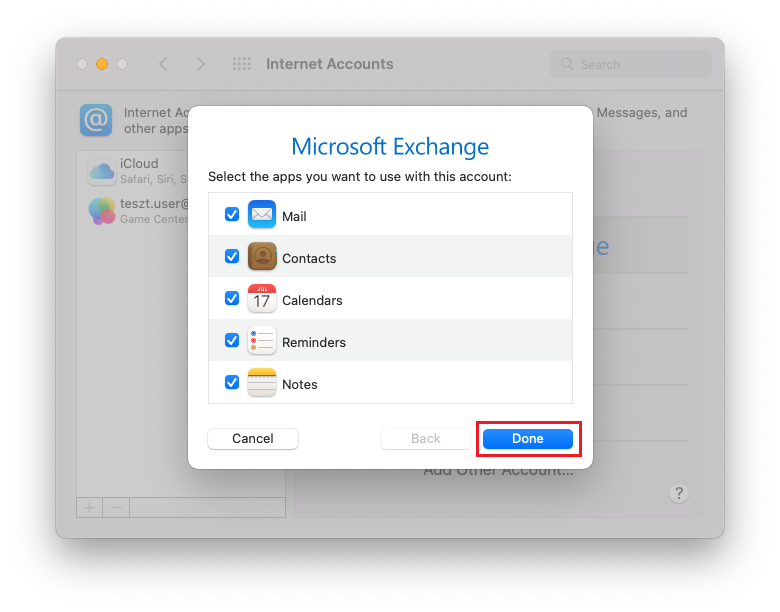This screenshot has width=780, height=612.
Task: Disable the Calendars checkbox
Action: pyautogui.click(x=232, y=299)
